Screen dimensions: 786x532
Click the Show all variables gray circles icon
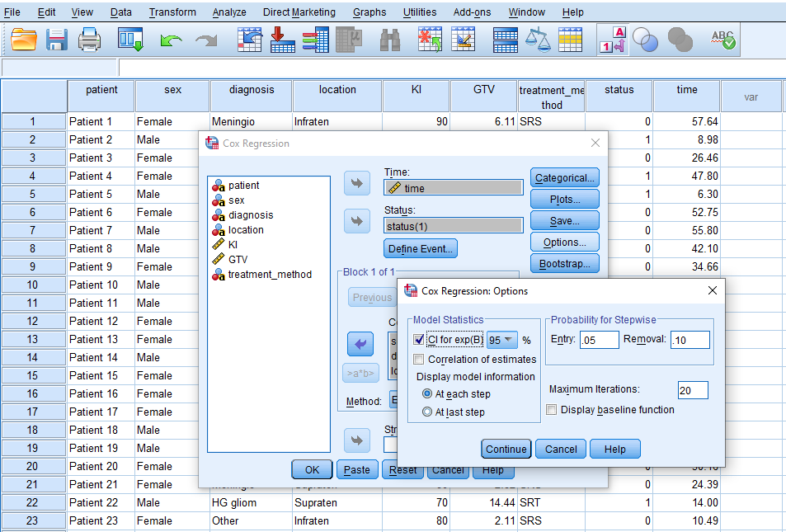[x=680, y=40]
